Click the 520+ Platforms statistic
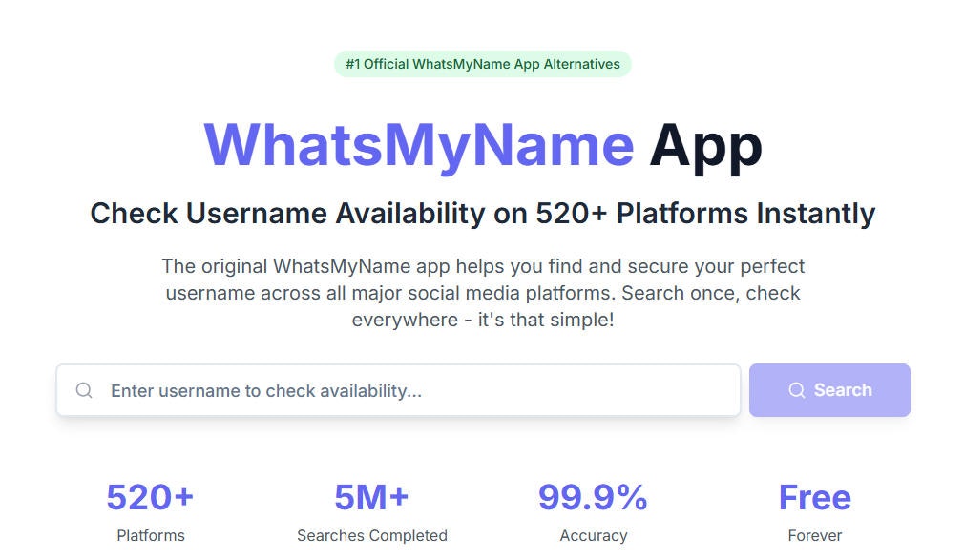The height and width of the screenshot is (560, 964). (x=151, y=512)
